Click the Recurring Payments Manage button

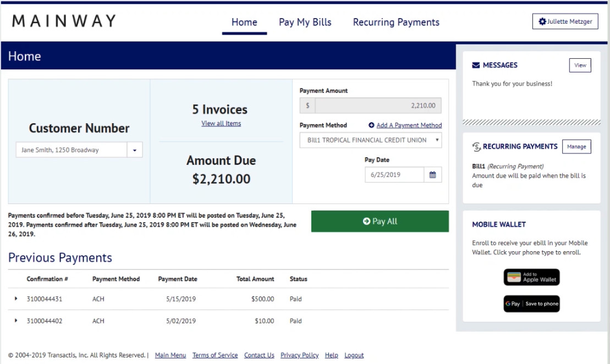(x=576, y=147)
